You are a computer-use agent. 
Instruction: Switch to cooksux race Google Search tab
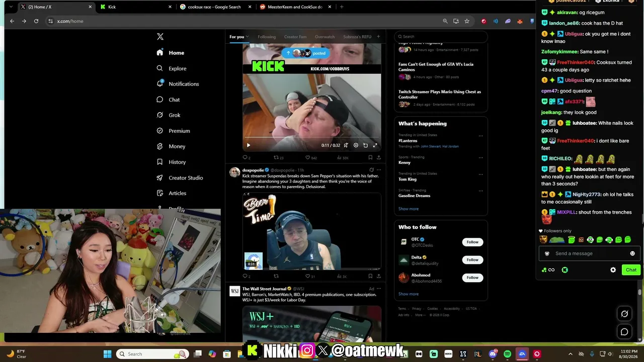pos(217,7)
